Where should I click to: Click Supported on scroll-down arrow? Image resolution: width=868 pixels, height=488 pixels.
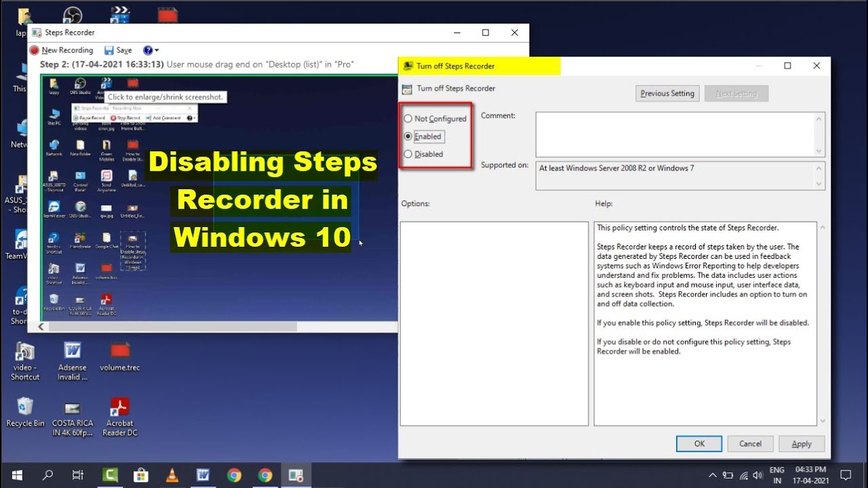click(x=820, y=184)
